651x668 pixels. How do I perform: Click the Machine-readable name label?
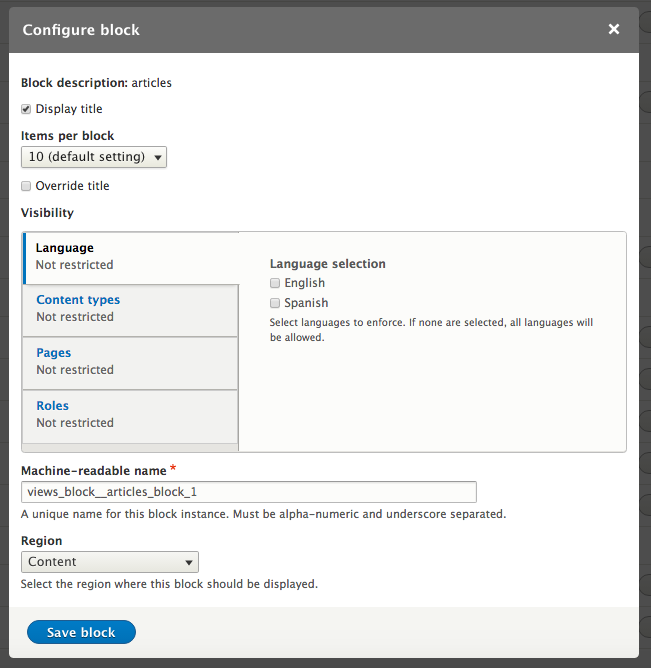(93, 470)
